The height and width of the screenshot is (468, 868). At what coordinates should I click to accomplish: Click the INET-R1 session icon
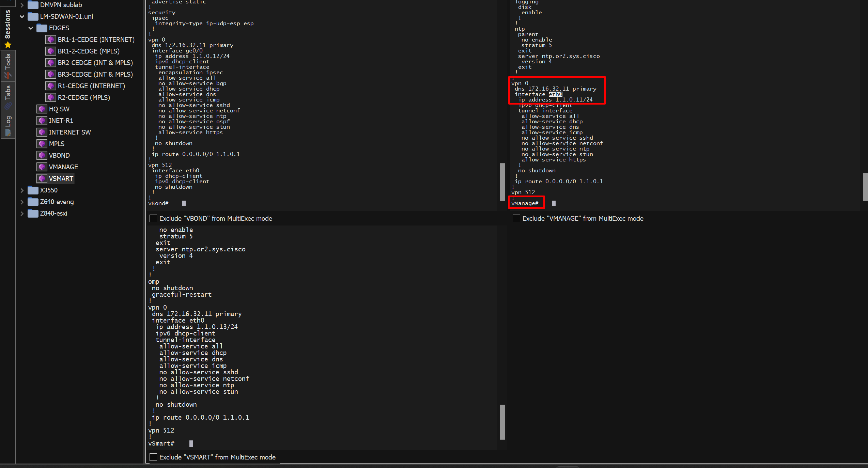[42, 121]
